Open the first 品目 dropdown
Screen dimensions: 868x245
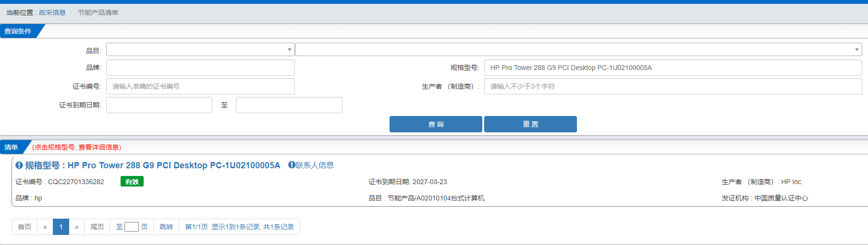(200, 49)
